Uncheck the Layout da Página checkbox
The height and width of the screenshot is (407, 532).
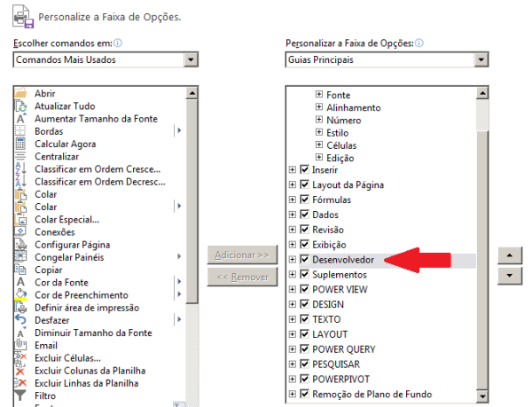tap(305, 184)
